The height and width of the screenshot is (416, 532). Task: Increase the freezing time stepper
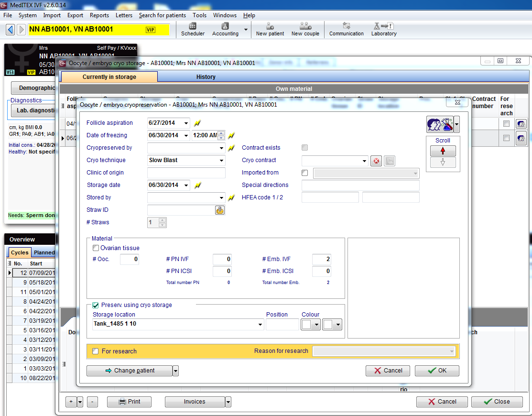[x=221, y=133]
